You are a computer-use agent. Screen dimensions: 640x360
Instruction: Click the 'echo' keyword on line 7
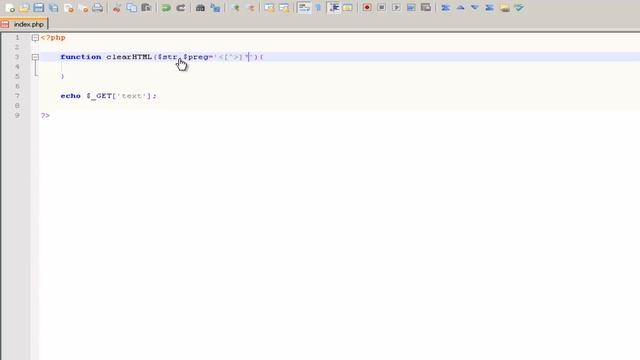(71, 96)
